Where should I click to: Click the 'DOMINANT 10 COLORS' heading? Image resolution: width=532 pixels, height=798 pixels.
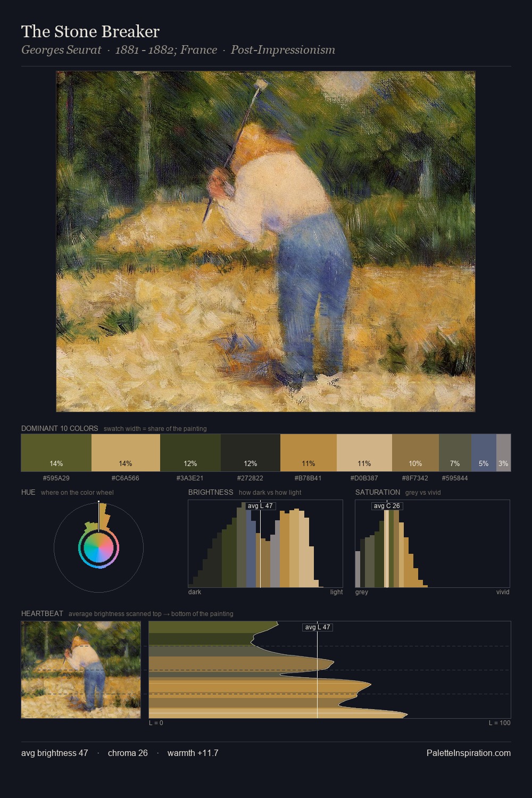[x=60, y=428]
